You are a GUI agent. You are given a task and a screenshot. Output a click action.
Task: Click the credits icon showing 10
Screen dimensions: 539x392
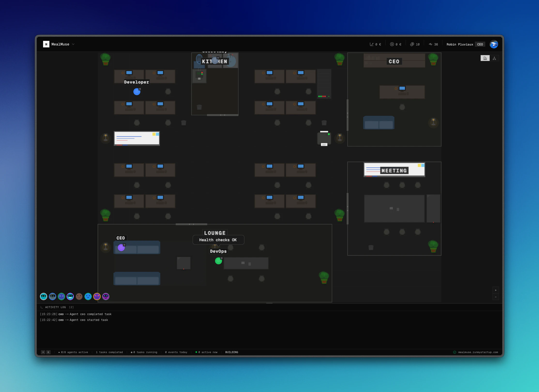click(412, 44)
